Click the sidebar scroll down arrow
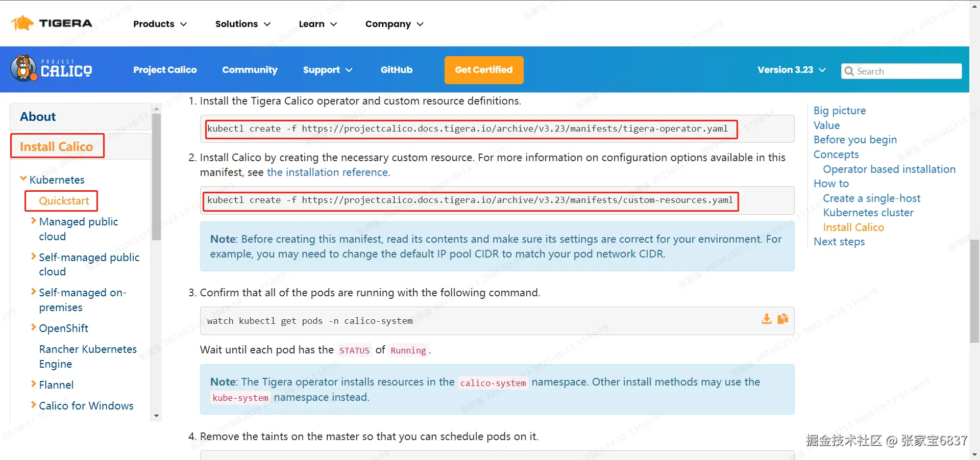The height and width of the screenshot is (460, 980). coord(157,416)
